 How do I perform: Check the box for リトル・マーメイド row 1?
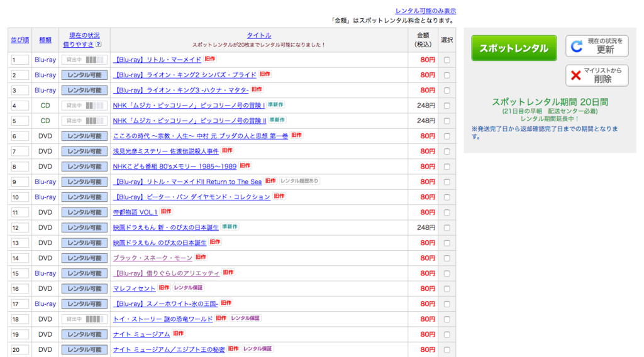(x=447, y=60)
